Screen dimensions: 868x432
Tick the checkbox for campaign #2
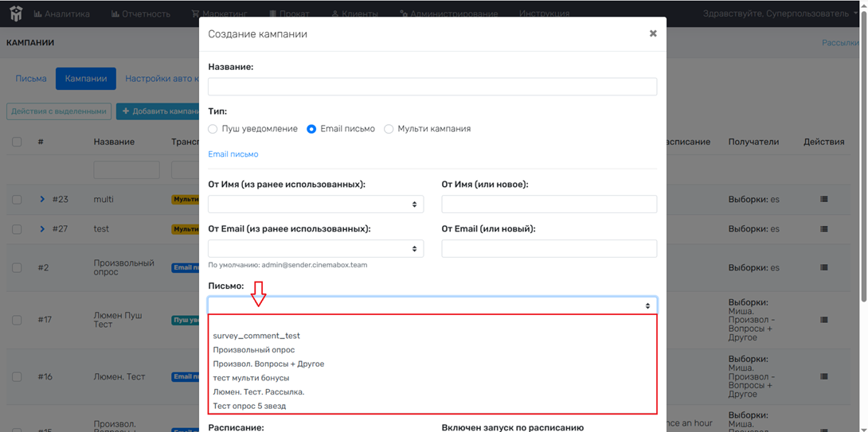(17, 268)
